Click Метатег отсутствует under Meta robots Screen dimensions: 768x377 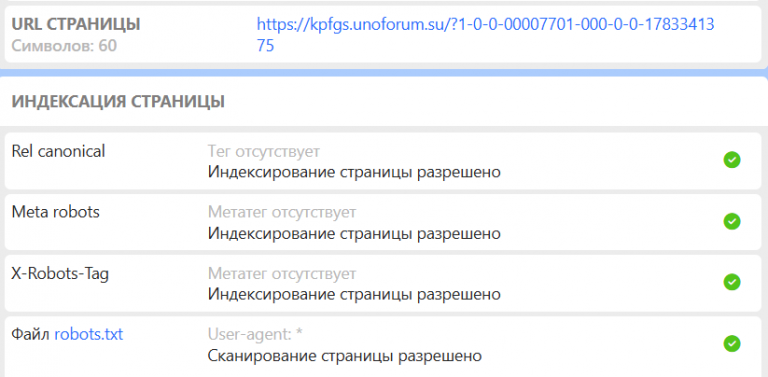point(282,212)
